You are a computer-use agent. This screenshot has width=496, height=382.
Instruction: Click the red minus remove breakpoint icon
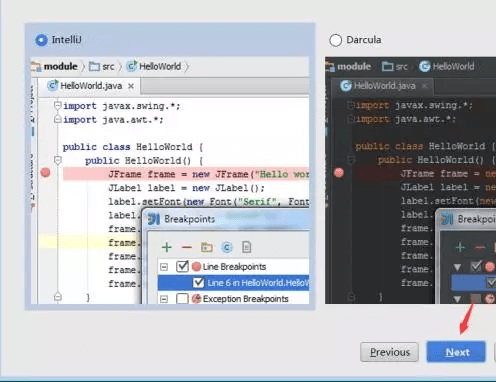click(x=187, y=247)
